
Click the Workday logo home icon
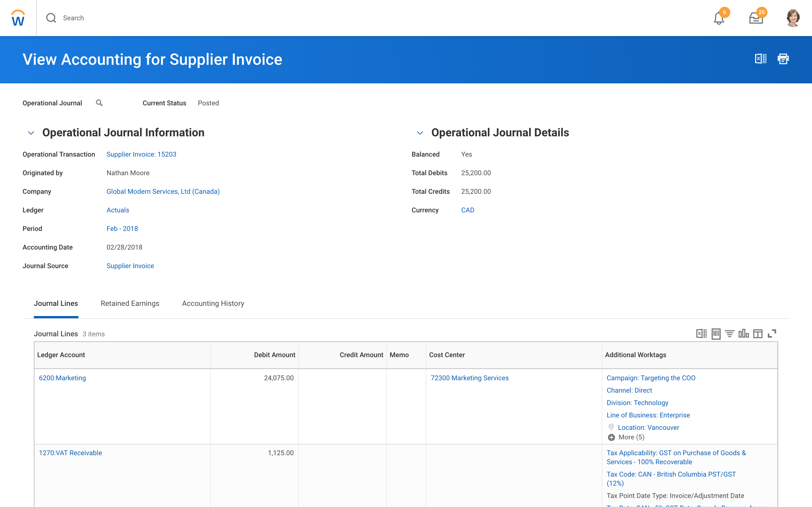coord(18,18)
